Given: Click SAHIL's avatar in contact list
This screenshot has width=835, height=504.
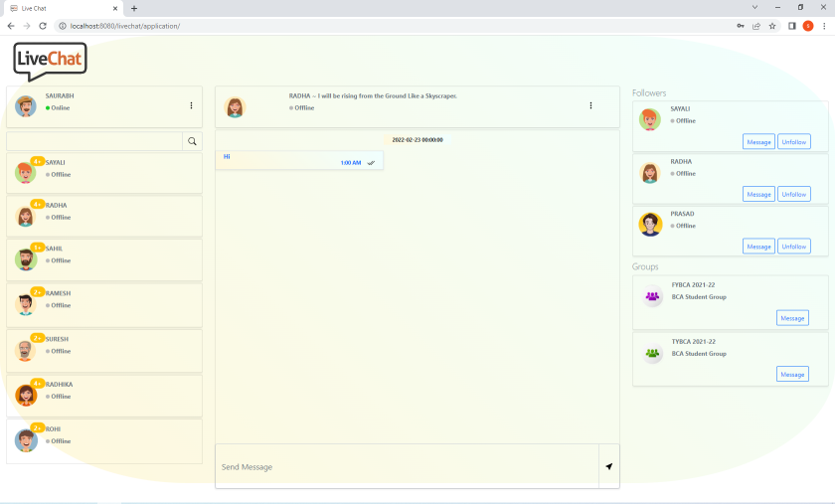Looking at the screenshot, I should (26, 259).
